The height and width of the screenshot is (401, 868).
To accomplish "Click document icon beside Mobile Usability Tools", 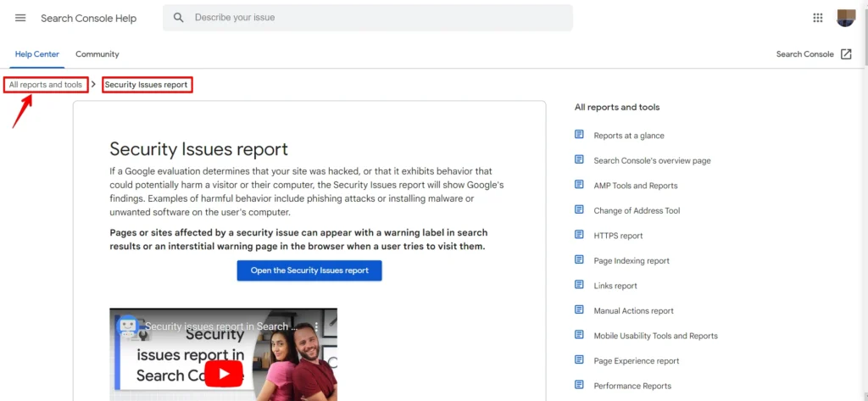I will pos(579,335).
